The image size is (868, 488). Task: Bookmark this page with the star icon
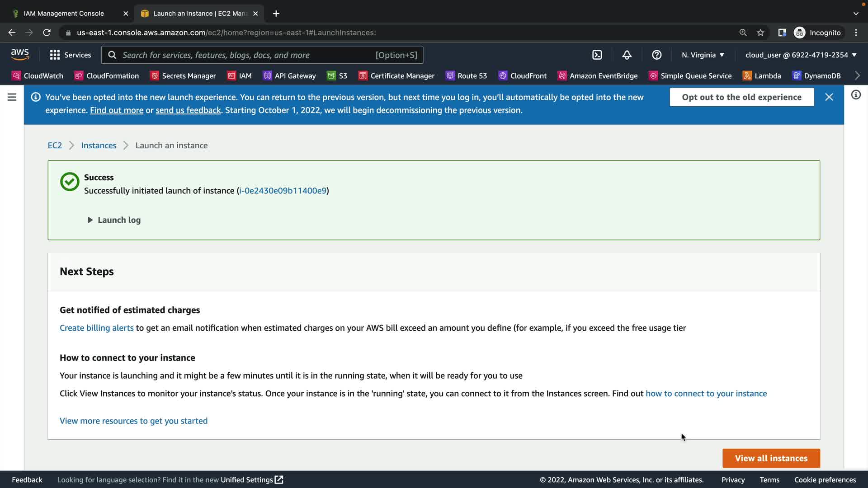click(760, 33)
